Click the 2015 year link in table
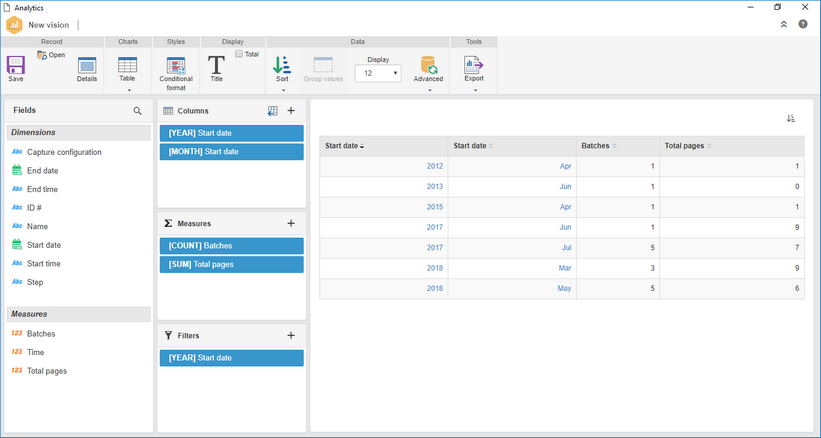This screenshot has width=821, height=438. click(435, 207)
